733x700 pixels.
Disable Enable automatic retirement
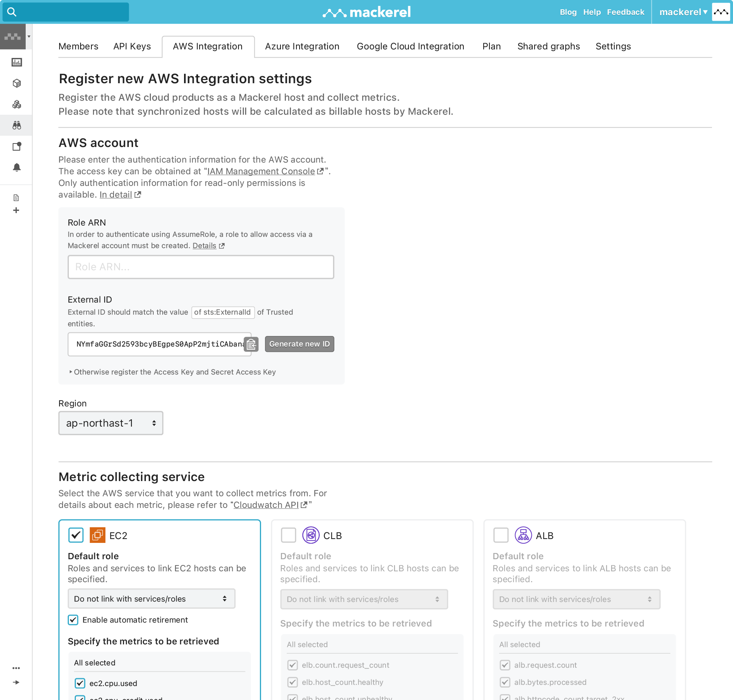point(73,620)
